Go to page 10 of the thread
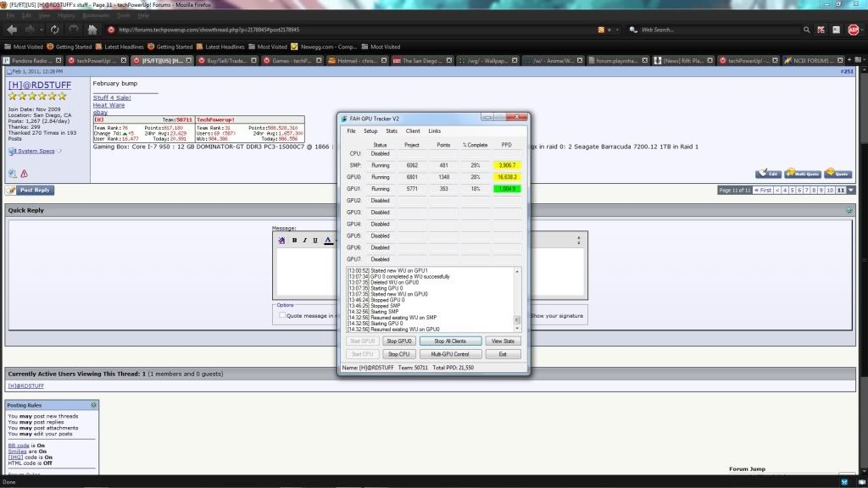The height and width of the screenshot is (488, 868). [x=830, y=191]
